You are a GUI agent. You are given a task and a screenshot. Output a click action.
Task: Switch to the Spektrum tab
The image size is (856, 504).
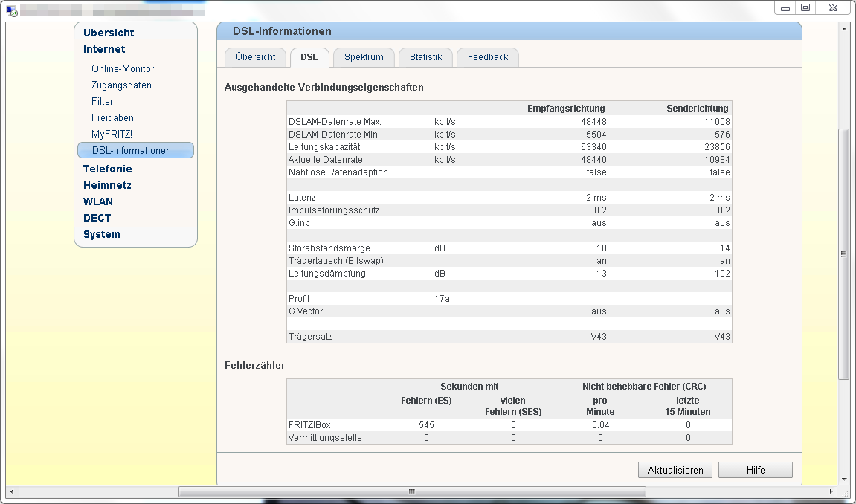point(364,57)
